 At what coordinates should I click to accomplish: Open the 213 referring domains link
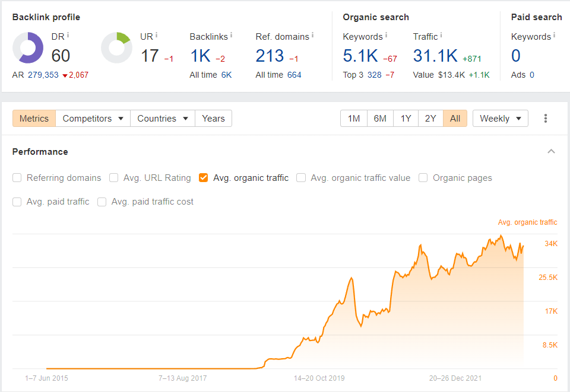270,56
